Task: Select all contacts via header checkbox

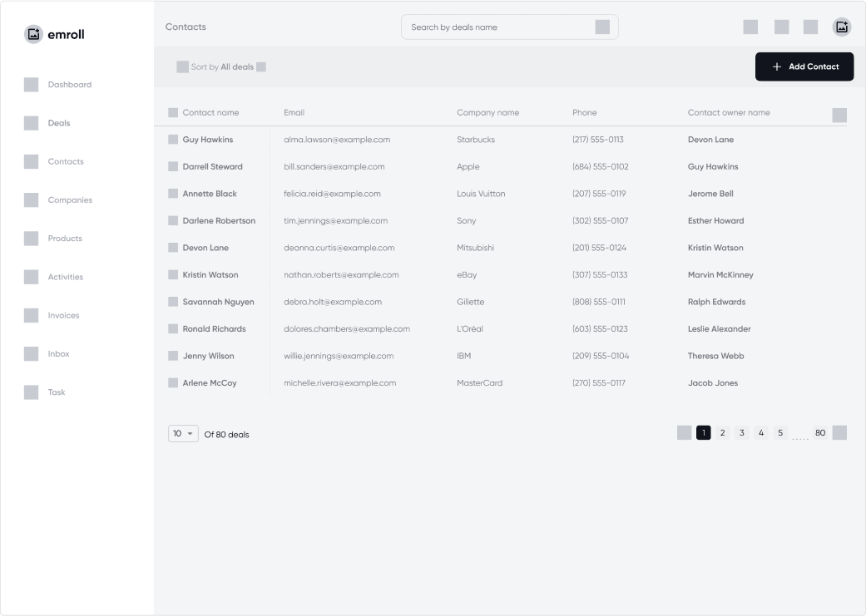Action: tap(171, 112)
